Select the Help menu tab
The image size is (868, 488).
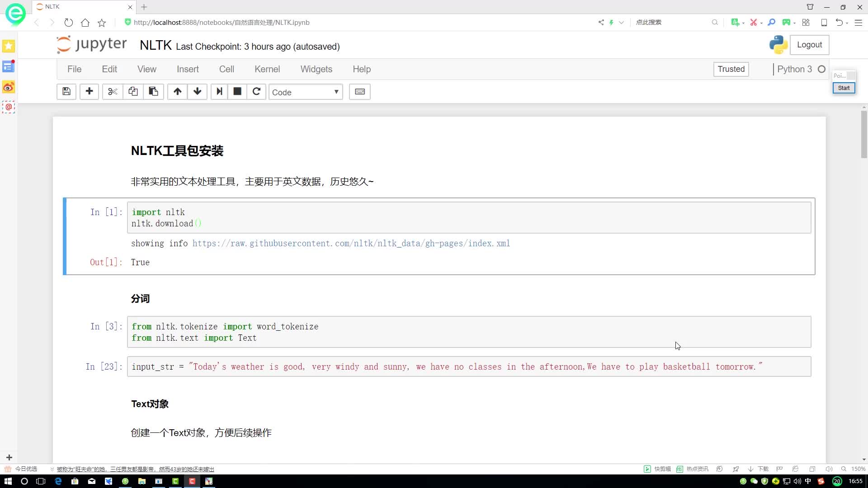363,69
